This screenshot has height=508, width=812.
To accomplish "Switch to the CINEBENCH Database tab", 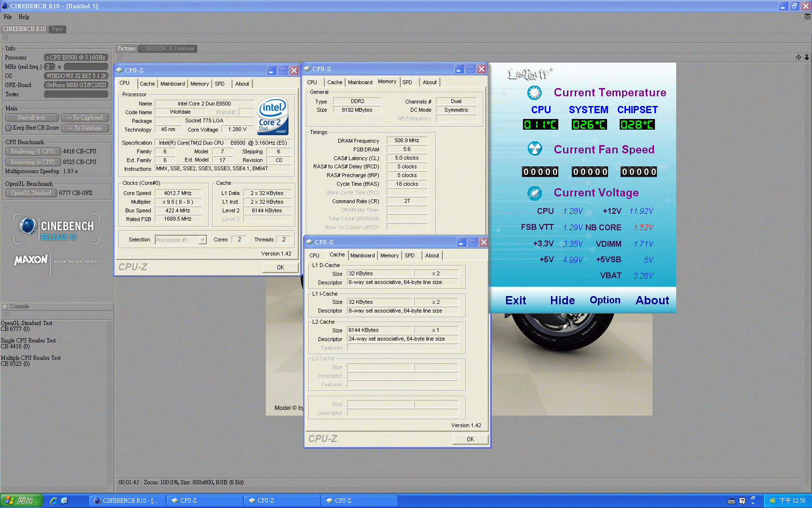I will click(x=167, y=48).
